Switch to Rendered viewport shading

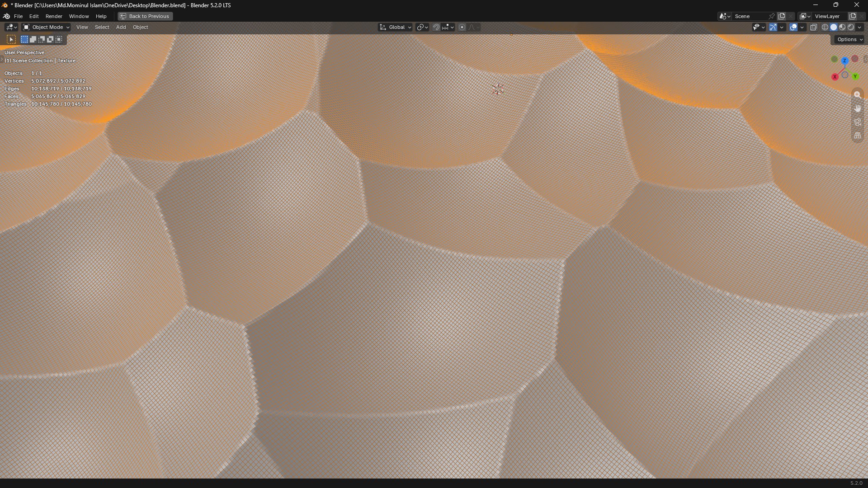(851, 27)
